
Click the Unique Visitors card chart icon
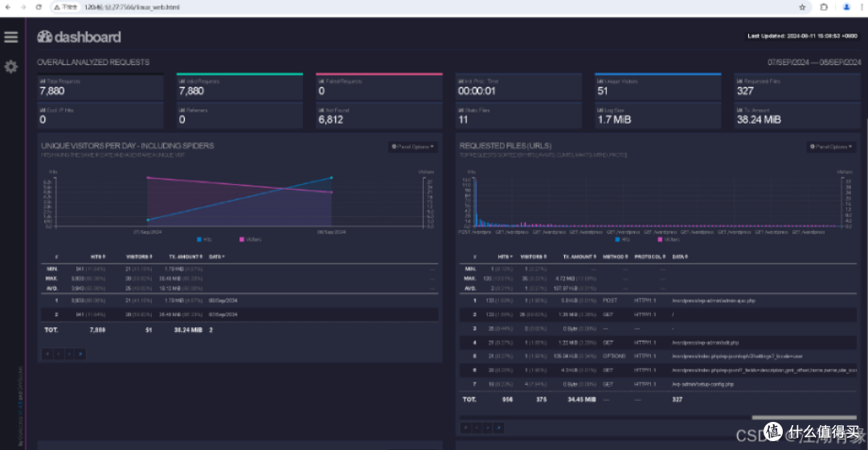point(600,81)
